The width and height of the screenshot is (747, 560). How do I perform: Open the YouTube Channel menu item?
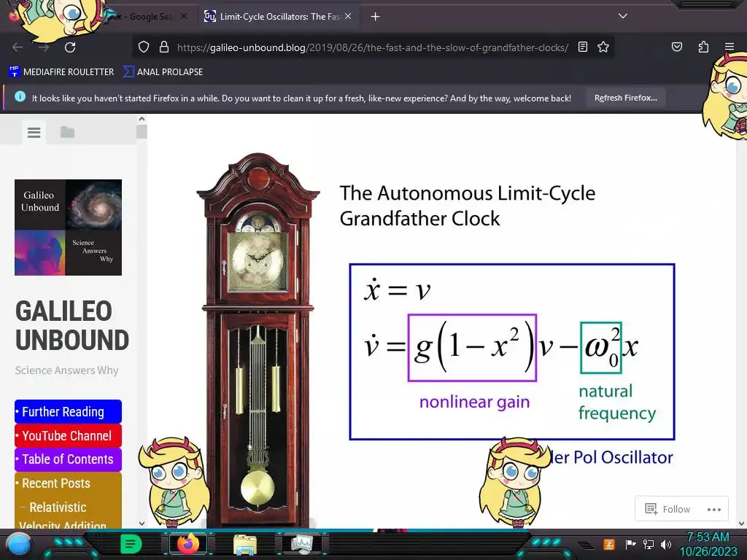pos(68,436)
